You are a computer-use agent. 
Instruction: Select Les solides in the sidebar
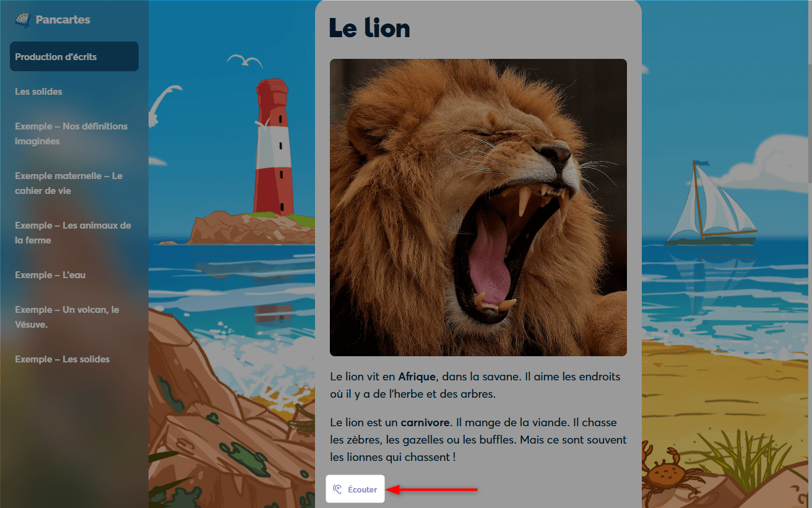click(39, 92)
